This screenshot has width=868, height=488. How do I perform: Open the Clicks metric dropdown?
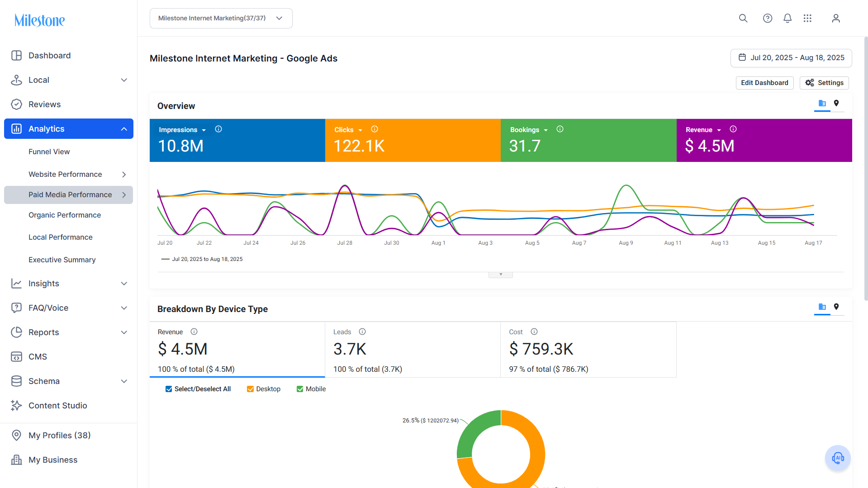click(x=360, y=130)
